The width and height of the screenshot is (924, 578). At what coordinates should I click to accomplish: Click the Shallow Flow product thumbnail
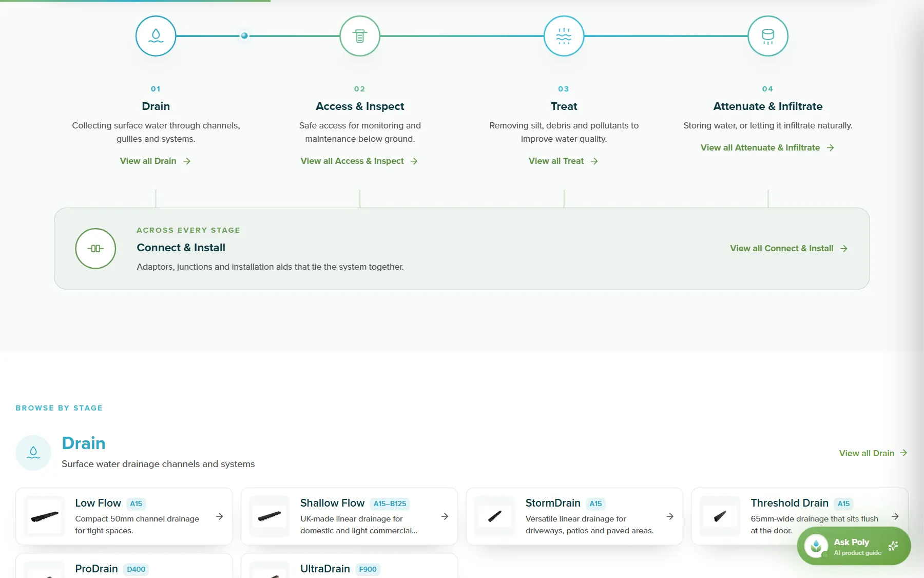click(269, 516)
